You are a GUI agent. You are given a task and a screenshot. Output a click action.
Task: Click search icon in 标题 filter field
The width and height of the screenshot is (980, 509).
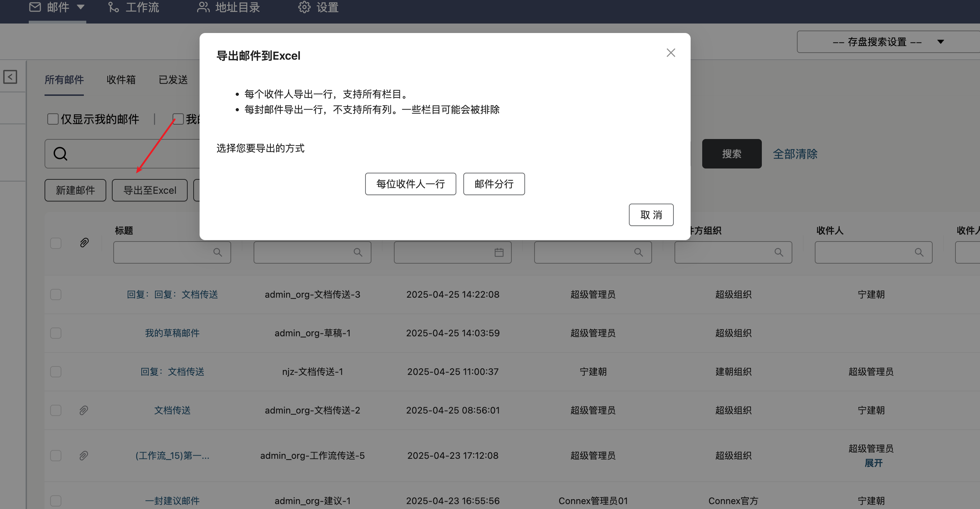coord(217,252)
